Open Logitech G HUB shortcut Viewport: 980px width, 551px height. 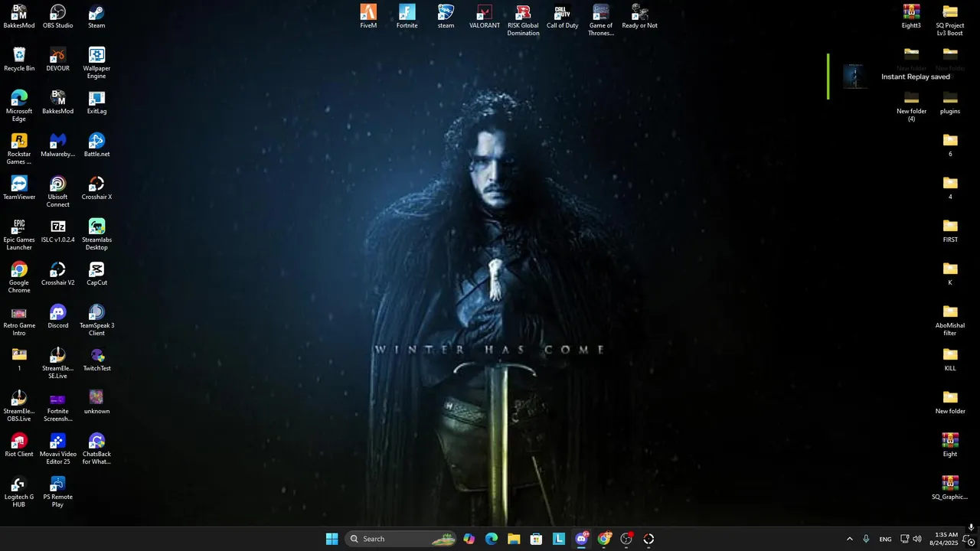point(19,491)
